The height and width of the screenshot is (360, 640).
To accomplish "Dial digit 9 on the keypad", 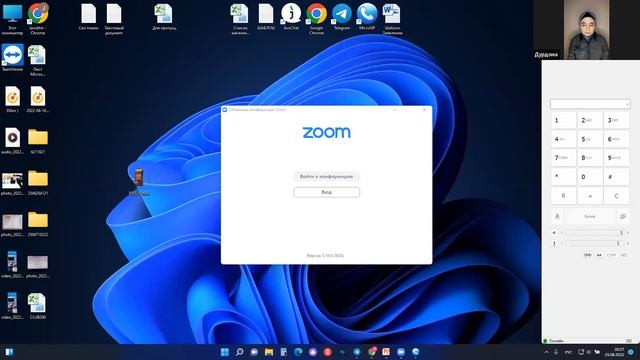I will (616, 158).
